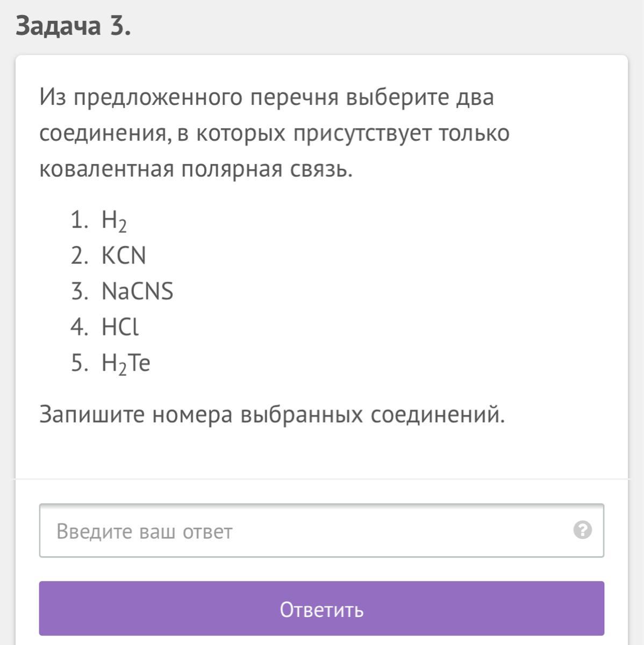This screenshot has height=645, width=644.
Task: Click the phrase "ковалентная полярная связь."
Action: click(196, 169)
